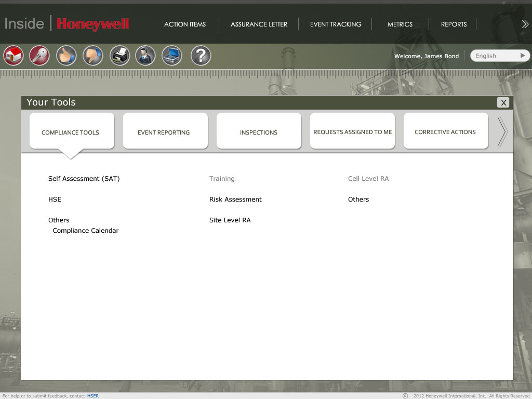Click the Home house icon
Viewport: 532px width, 399px height.
[14, 56]
